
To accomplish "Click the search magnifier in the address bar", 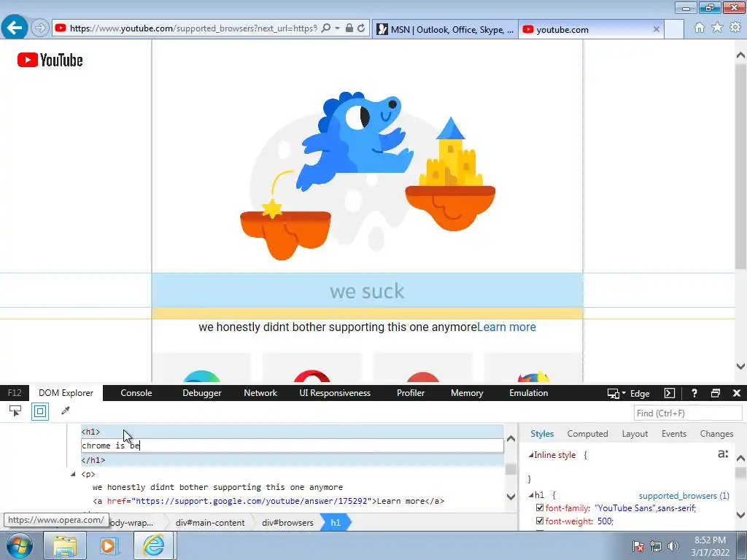I will click(326, 28).
